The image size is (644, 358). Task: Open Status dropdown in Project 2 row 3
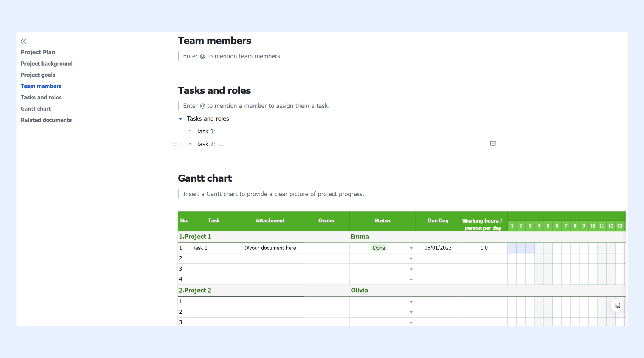(411, 323)
